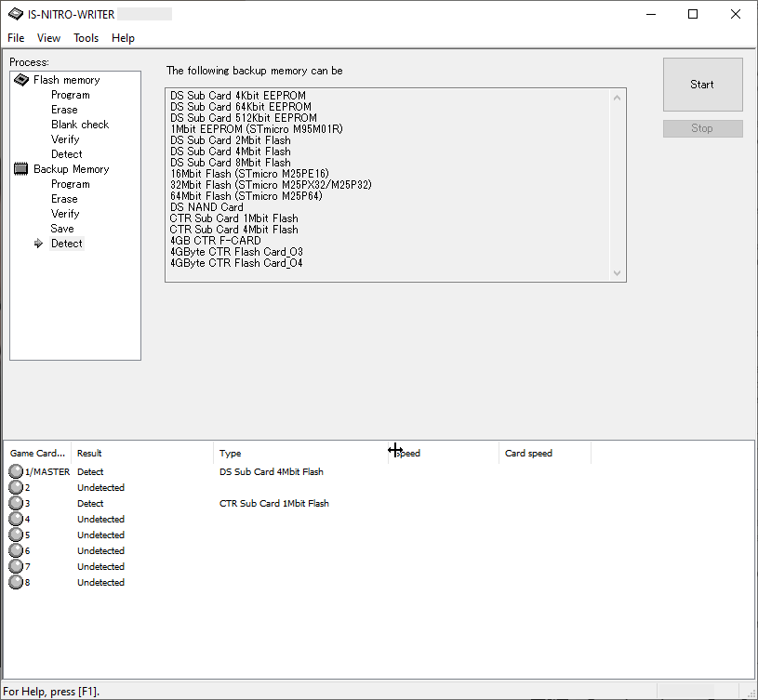The width and height of the screenshot is (758, 700).
Task: Click the IS-NITRO-WRITER title bar app icon
Action: pos(16,14)
